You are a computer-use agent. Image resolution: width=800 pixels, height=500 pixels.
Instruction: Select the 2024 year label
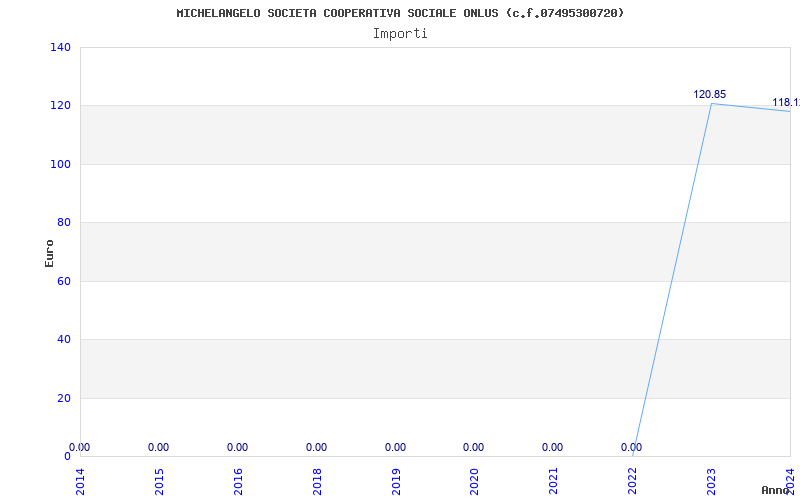click(x=790, y=481)
